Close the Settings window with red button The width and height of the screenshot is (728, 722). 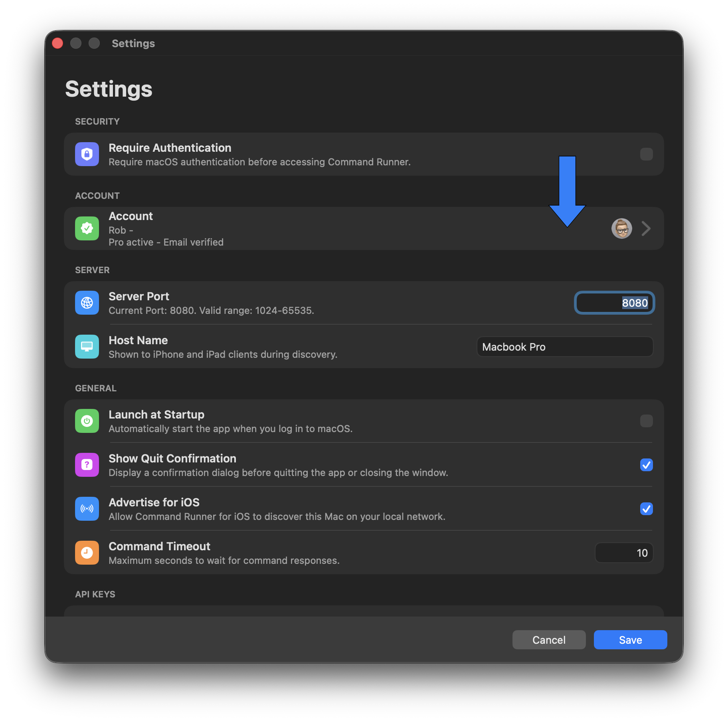57,43
